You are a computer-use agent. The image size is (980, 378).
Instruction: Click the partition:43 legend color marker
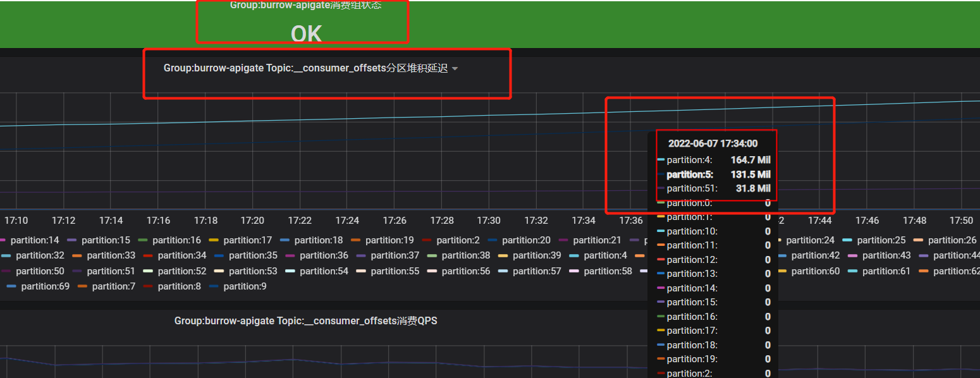coord(852,255)
